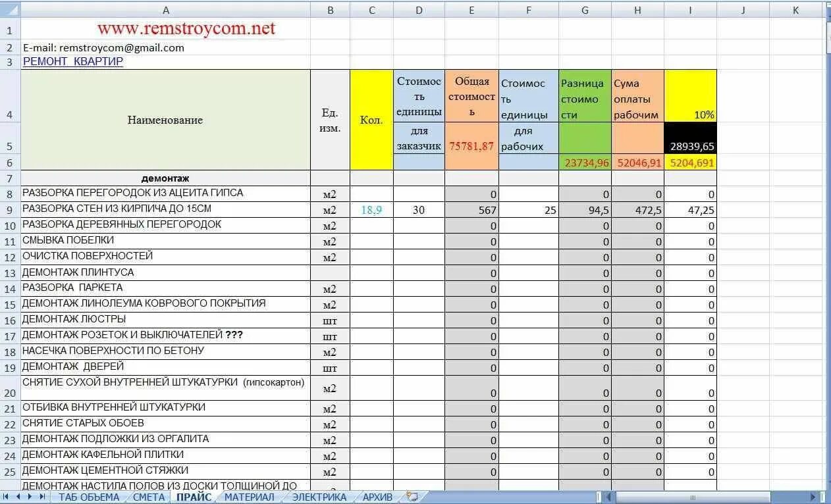The image size is (831, 504).
Task: Click the ОЧИСТКА ПОВЕРХНОСТЕЙ cell
Action: coord(165,257)
